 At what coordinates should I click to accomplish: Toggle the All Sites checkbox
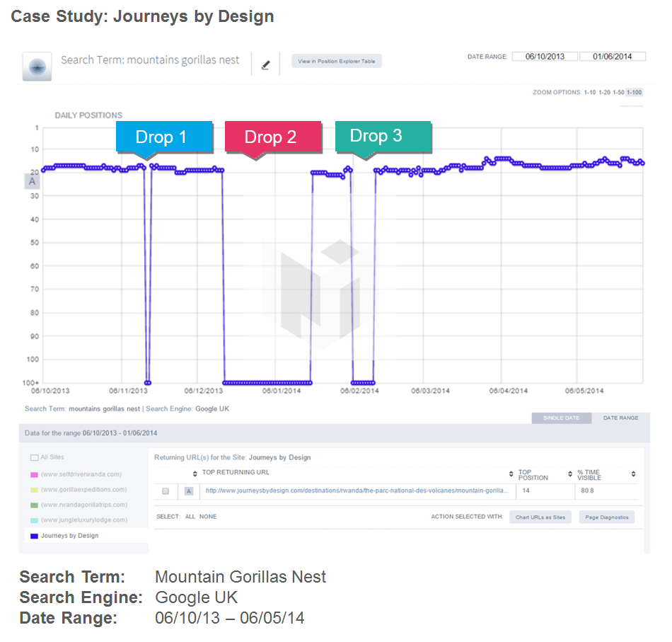35,458
